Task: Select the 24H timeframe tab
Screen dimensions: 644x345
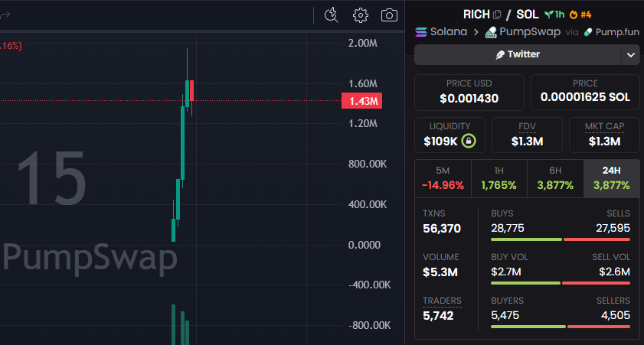Action: [612, 178]
